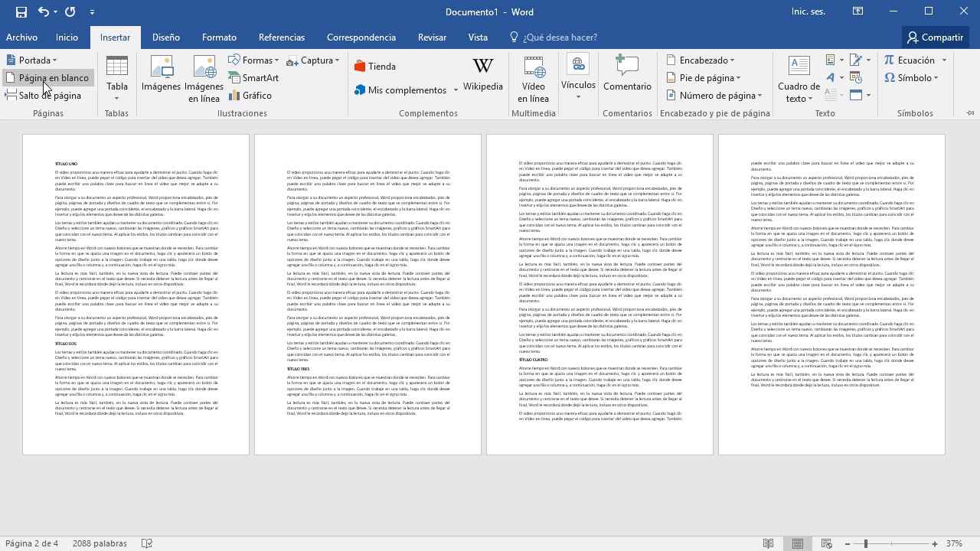Switch to Web Layout view
This screenshot has width=980, height=551.
[827, 543]
